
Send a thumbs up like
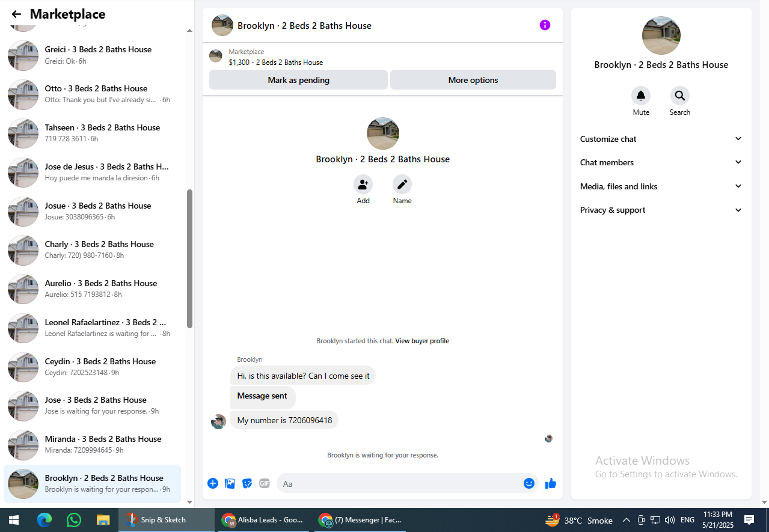pyautogui.click(x=551, y=483)
